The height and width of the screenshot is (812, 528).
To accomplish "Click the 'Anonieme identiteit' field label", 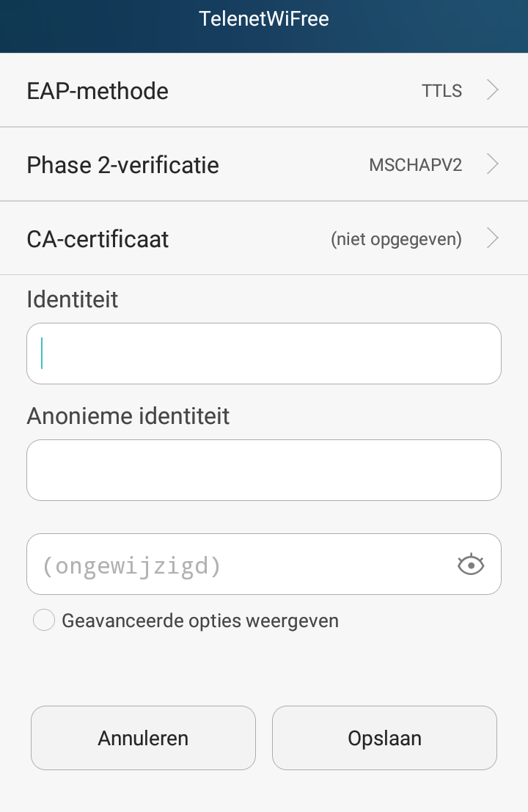I will [128, 416].
